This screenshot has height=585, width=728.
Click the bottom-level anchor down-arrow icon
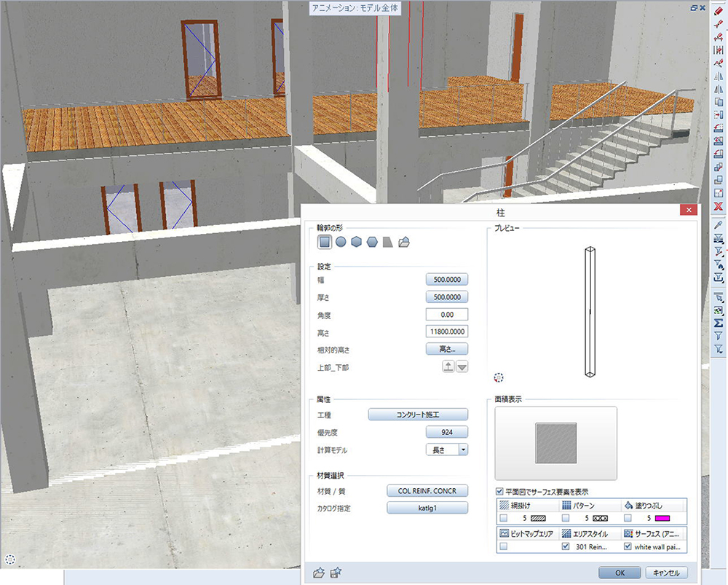pos(462,366)
